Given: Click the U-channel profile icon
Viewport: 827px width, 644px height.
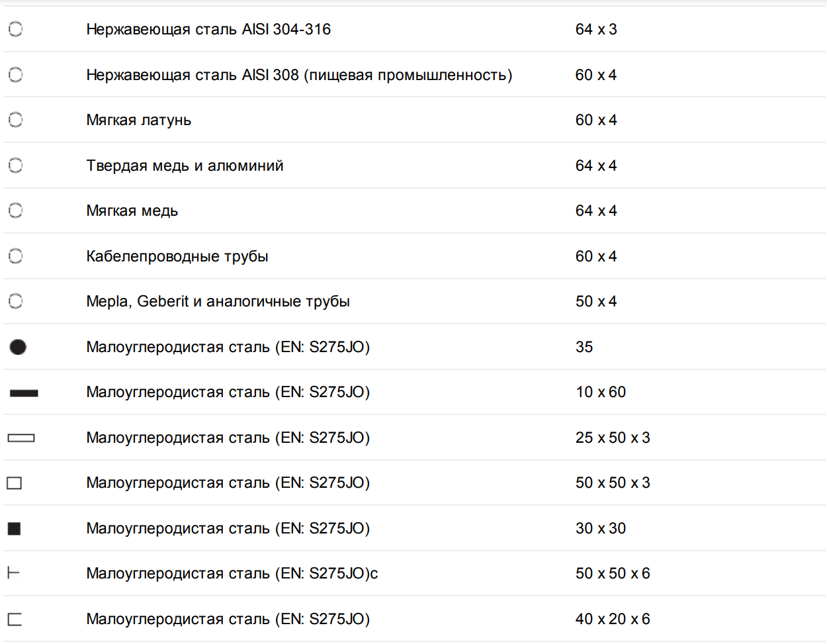Looking at the screenshot, I should (x=15, y=620).
